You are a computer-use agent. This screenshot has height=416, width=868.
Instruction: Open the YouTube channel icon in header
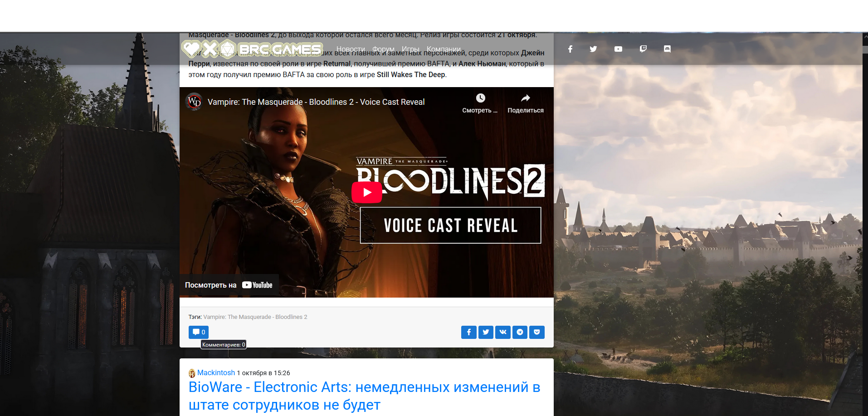point(618,49)
